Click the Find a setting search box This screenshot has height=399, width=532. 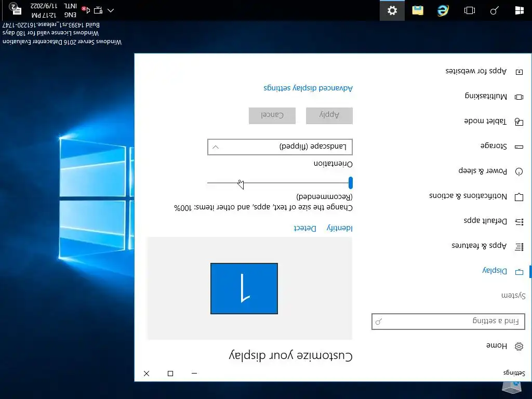coord(448,321)
